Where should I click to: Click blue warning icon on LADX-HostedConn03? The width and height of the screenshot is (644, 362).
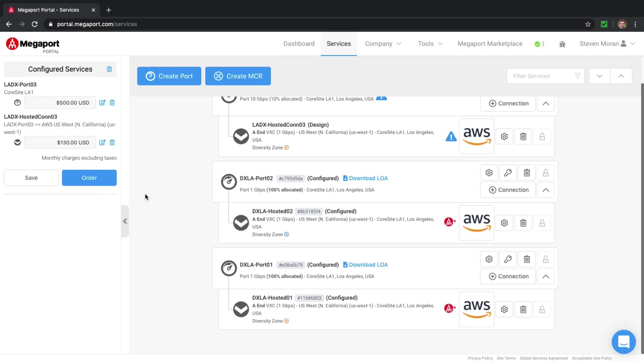(451, 136)
